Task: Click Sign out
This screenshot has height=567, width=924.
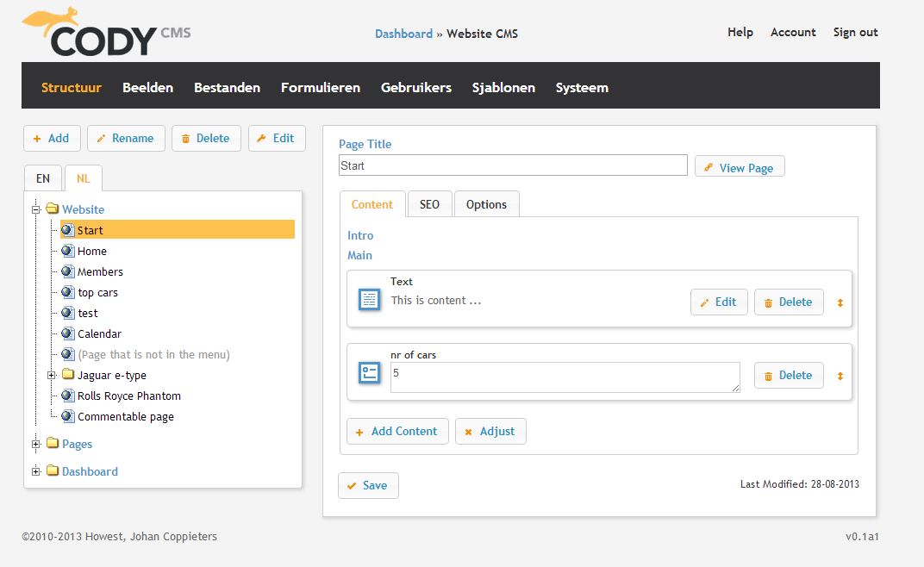Action: tap(856, 32)
